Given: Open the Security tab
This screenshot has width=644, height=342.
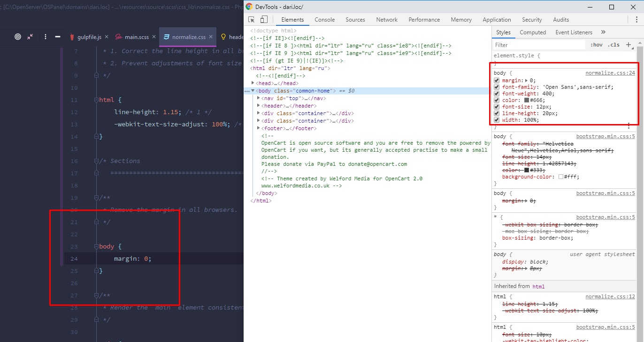Looking at the screenshot, I should coord(532,20).
